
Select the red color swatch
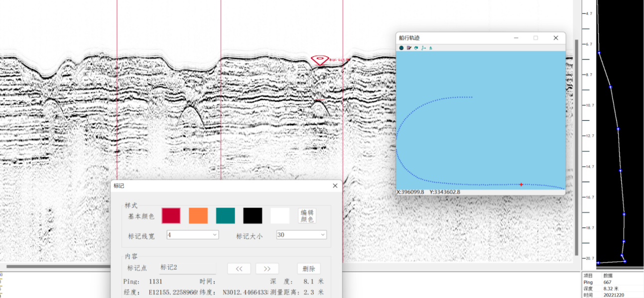(x=171, y=216)
